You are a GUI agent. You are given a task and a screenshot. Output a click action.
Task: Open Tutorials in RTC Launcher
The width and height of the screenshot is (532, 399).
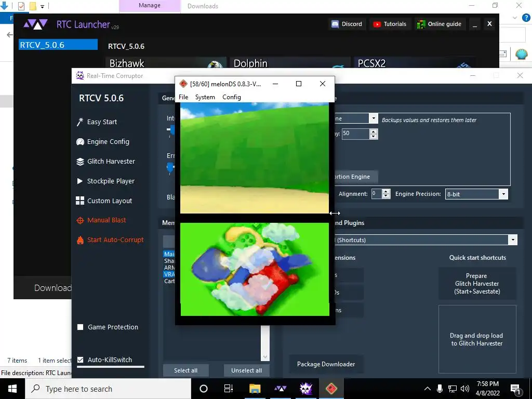pyautogui.click(x=390, y=24)
